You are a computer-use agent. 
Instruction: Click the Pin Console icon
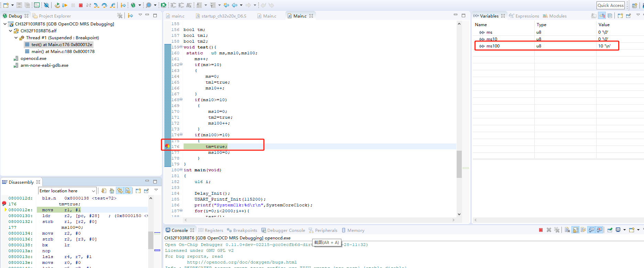tap(610, 230)
